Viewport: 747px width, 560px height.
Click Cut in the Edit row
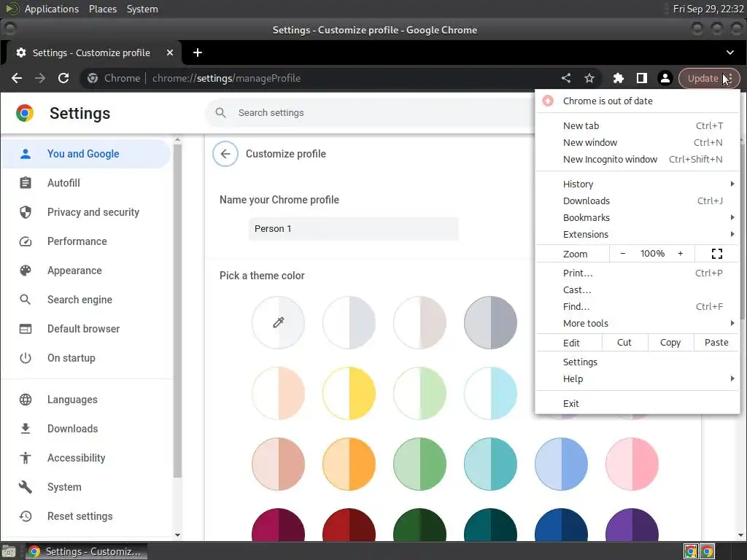tap(624, 343)
